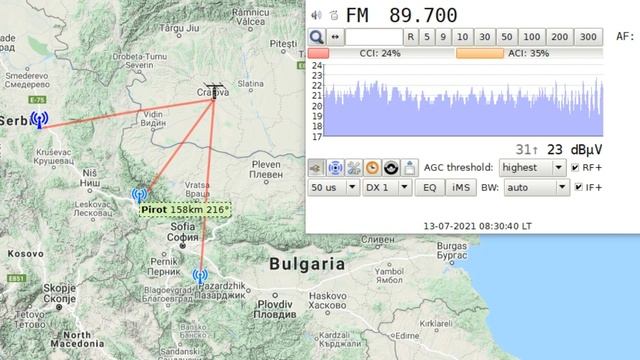Open the settings tools icon

click(354, 168)
